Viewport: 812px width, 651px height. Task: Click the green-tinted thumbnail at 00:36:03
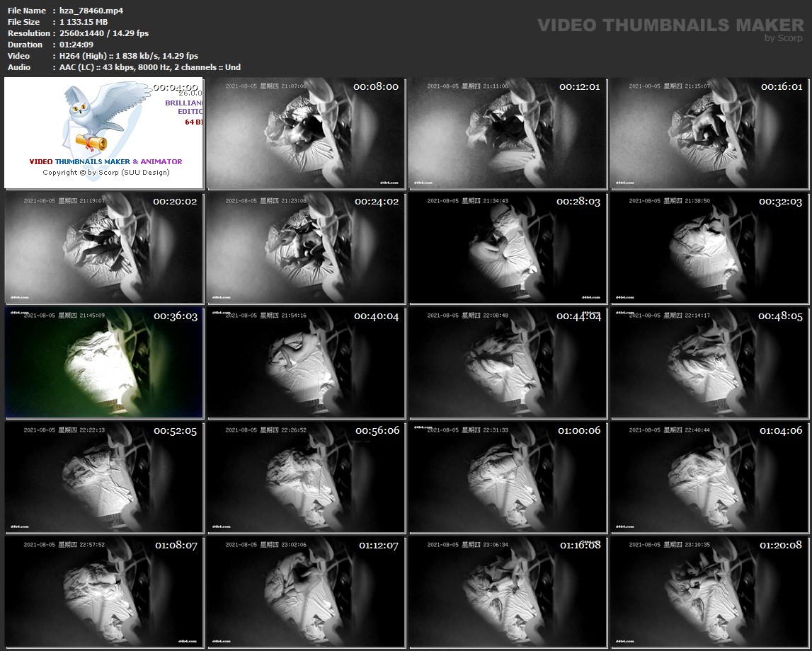coord(103,362)
